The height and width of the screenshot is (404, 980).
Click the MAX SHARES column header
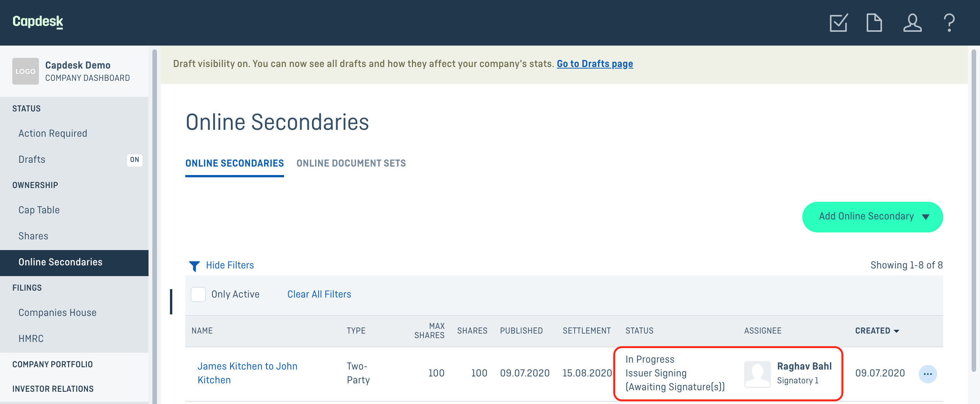pos(429,331)
